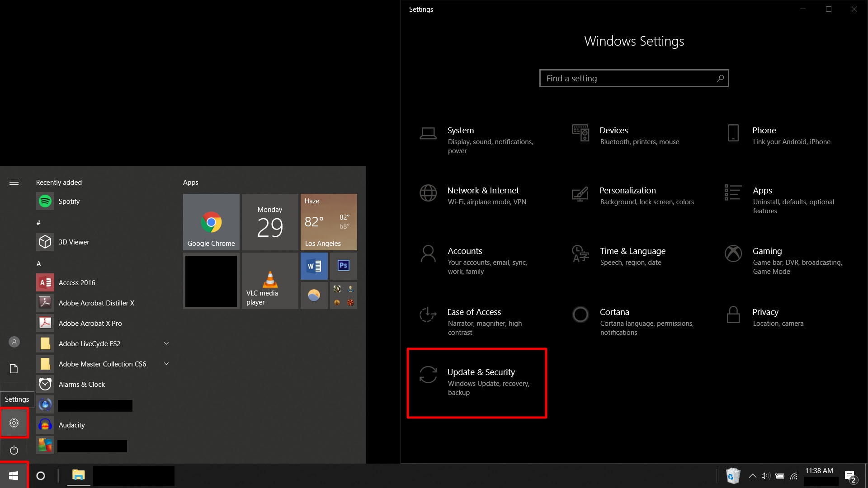Expand the Adobe LiveCycle ES2 folder
This screenshot has width=868, height=488.
pos(166,343)
